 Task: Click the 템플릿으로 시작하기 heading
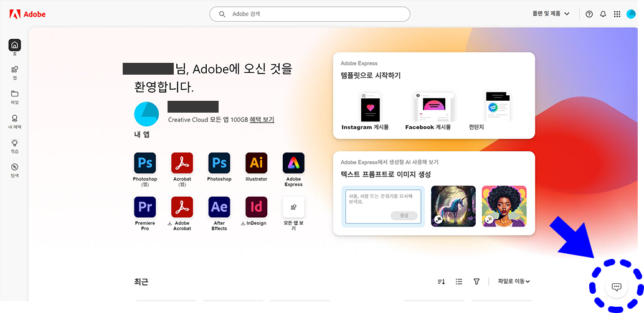point(371,75)
